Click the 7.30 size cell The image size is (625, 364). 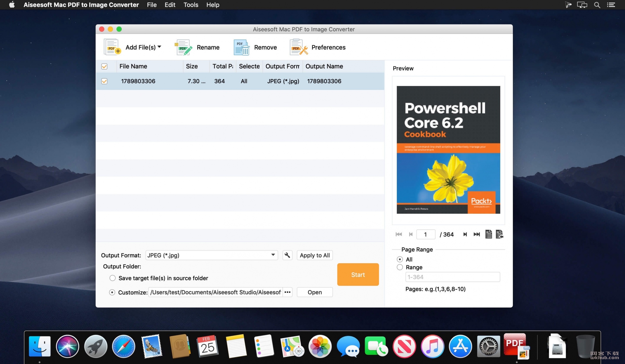(x=197, y=81)
